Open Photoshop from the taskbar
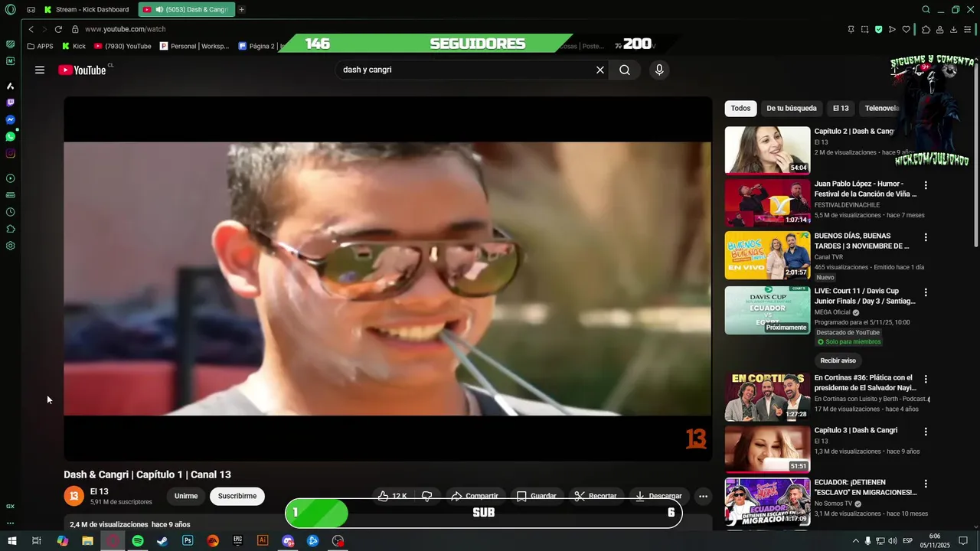 pos(188,541)
